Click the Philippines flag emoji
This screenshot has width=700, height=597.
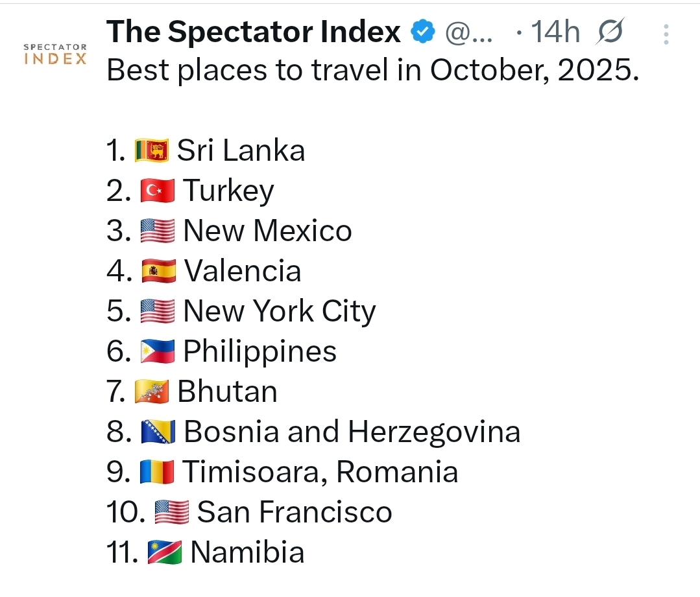158,352
